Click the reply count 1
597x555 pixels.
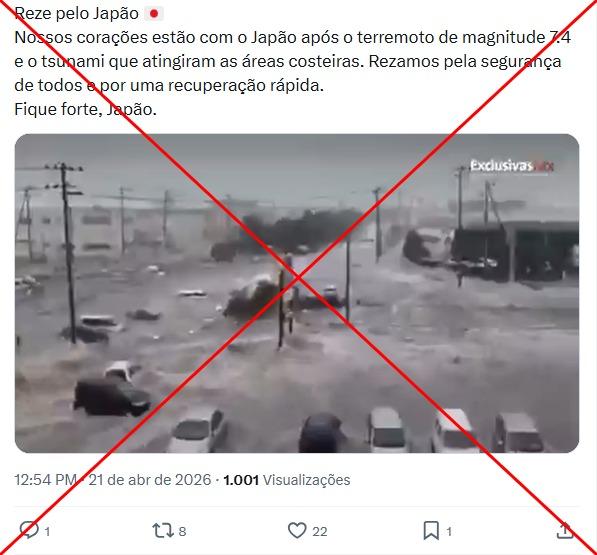(x=47, y=531)
